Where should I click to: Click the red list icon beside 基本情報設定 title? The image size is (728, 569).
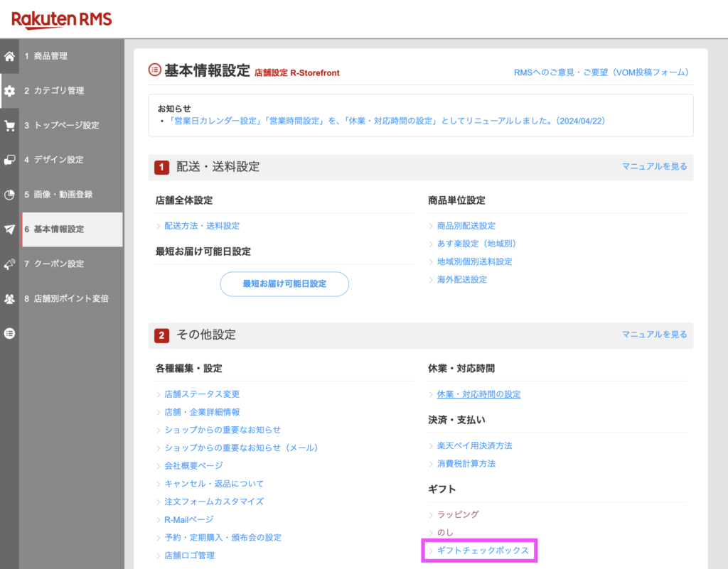(154, 70)
